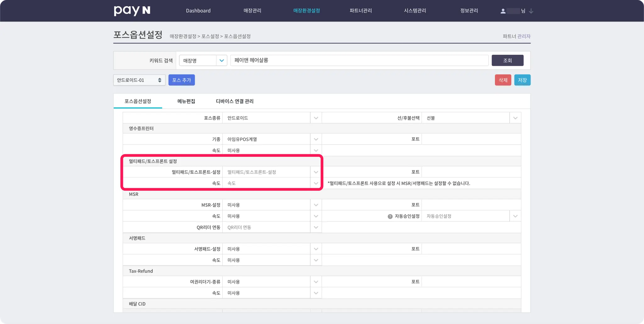Click the keyword search input field
Screen dimensions: 644x324
pos(359,60)
